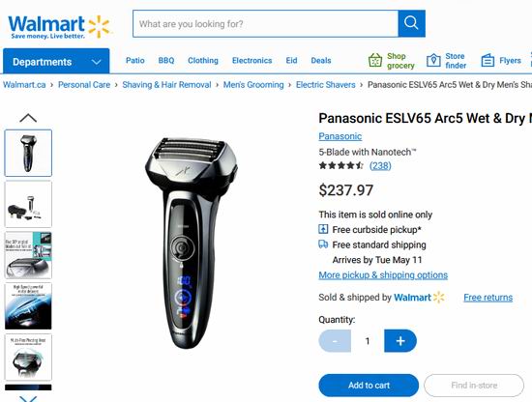Screen dimensions: 532x402
Task: Decrease quantity with the minus button
Action: click(x=335, y=341)
